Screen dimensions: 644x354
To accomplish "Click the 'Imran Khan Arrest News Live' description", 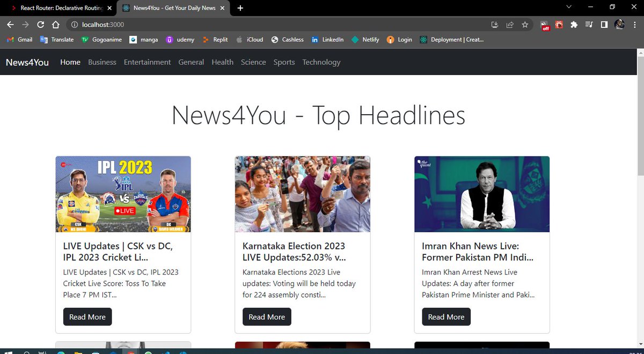I will click(x=478, y=284).
